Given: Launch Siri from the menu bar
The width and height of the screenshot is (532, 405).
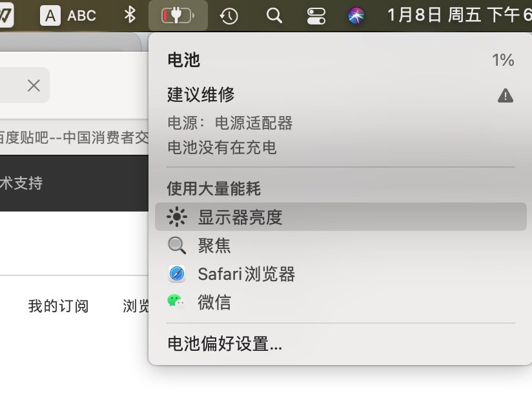Looking at the screenshot, I should (356, 15).
